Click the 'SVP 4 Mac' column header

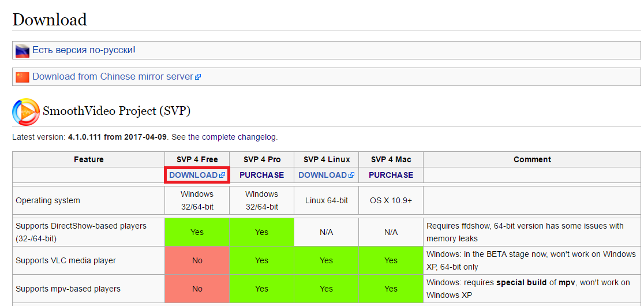coord(391,159)
